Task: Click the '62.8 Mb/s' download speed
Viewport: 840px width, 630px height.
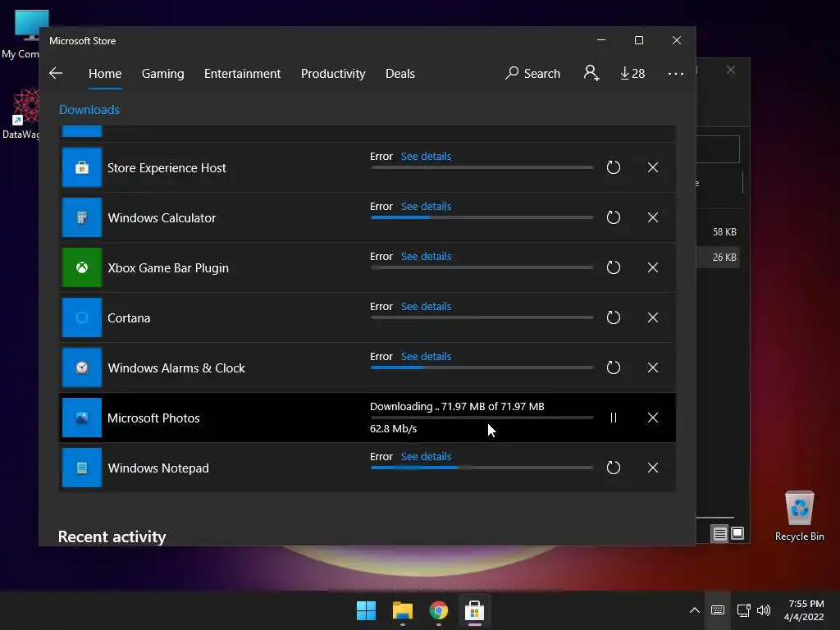Action: click(393, 428)
